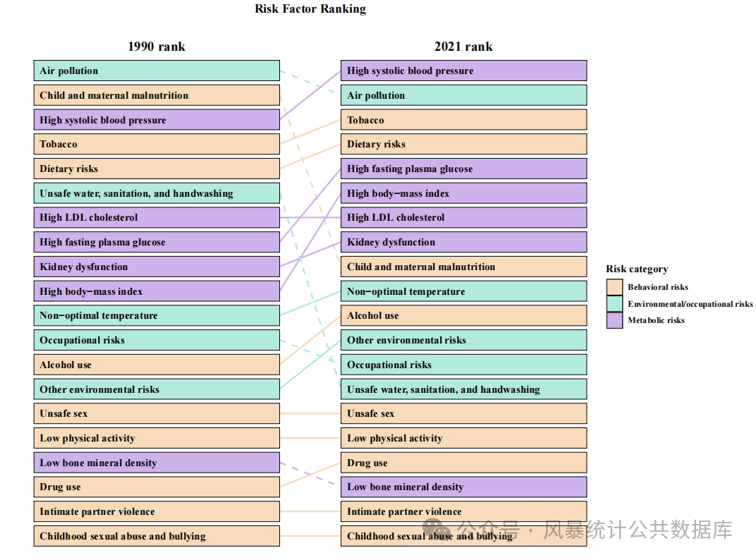Select High systolic blood pressure in 2021 column

tap(463, 71)
